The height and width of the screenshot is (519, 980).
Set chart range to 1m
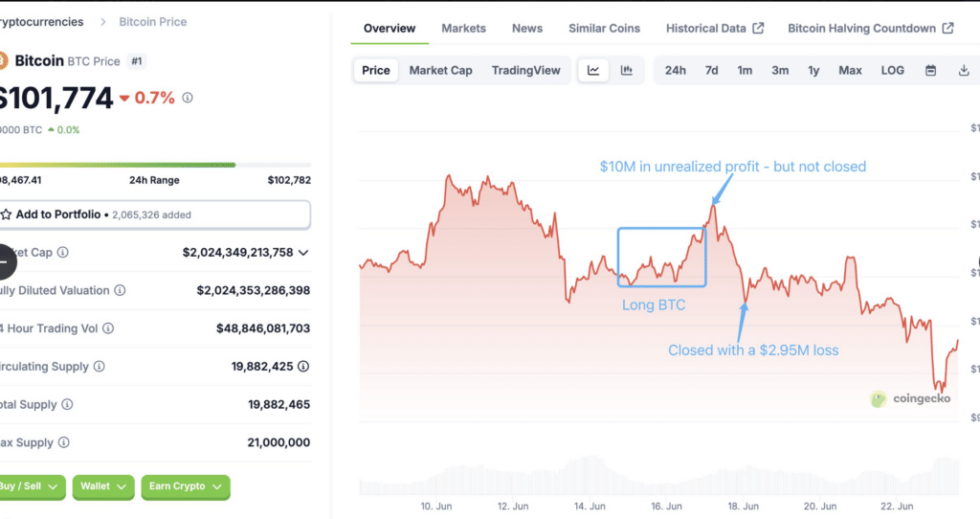point(745,70)
